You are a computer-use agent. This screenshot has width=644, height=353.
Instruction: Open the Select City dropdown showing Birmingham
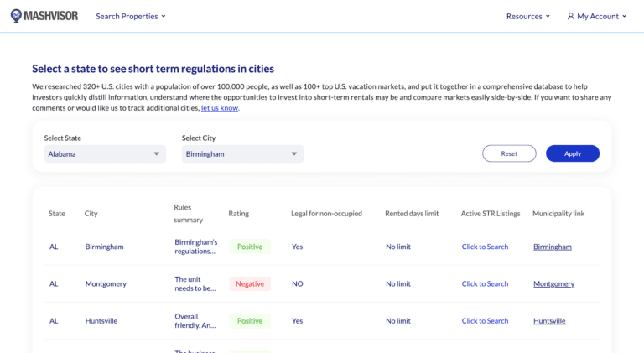(x=242, y=154)
